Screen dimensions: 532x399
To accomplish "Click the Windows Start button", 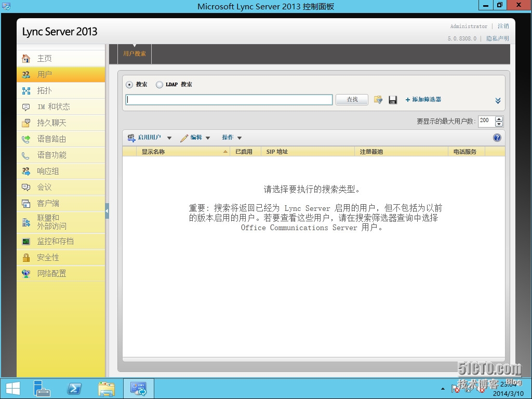I will click(12, 389).
